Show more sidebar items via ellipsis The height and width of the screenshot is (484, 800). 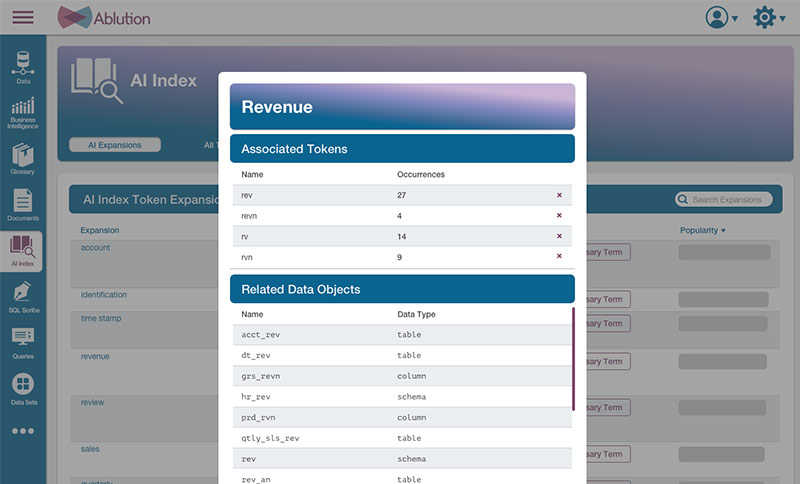23,431
